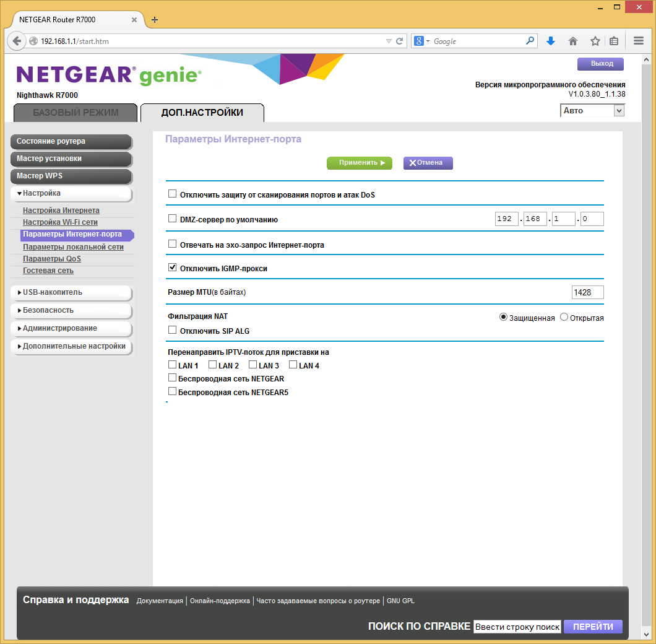
Task: Enable the DMZ-сервер по умолчанию checkbox
Action: coord(172,218)
